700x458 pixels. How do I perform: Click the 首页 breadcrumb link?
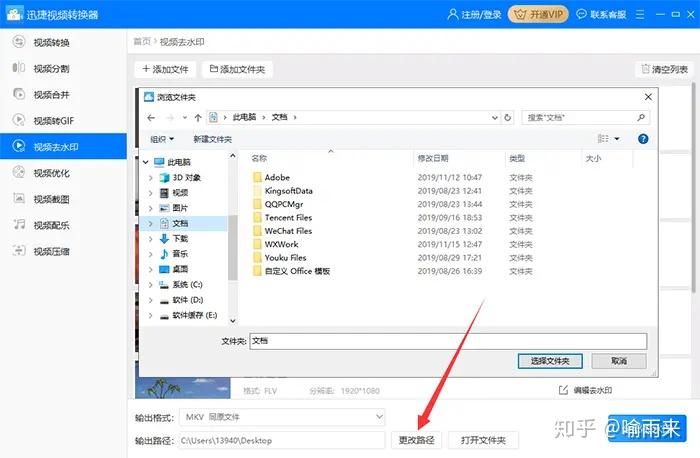coord(142,42)
